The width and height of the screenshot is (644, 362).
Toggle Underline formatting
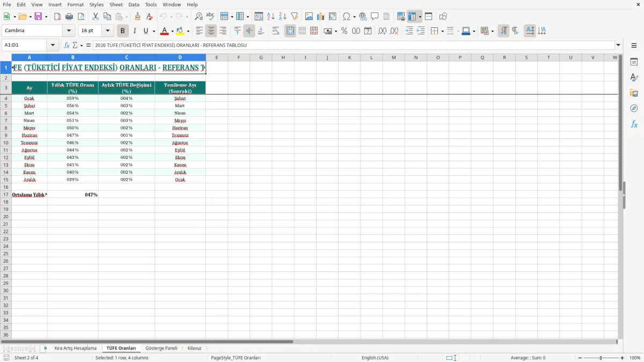pos(145,31)
